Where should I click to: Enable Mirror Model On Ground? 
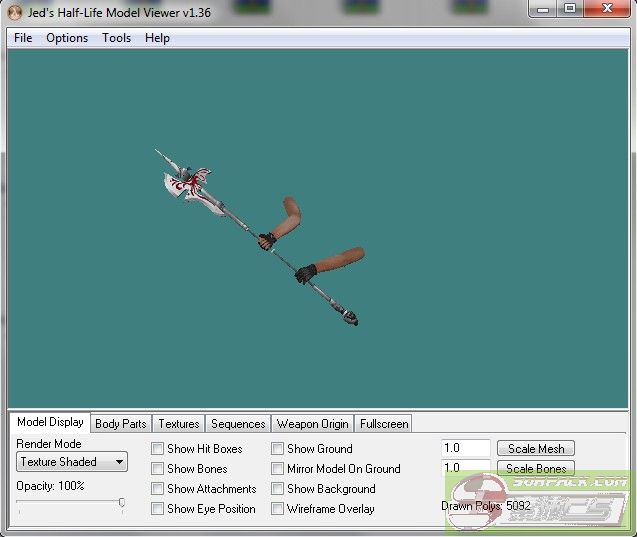277,469
